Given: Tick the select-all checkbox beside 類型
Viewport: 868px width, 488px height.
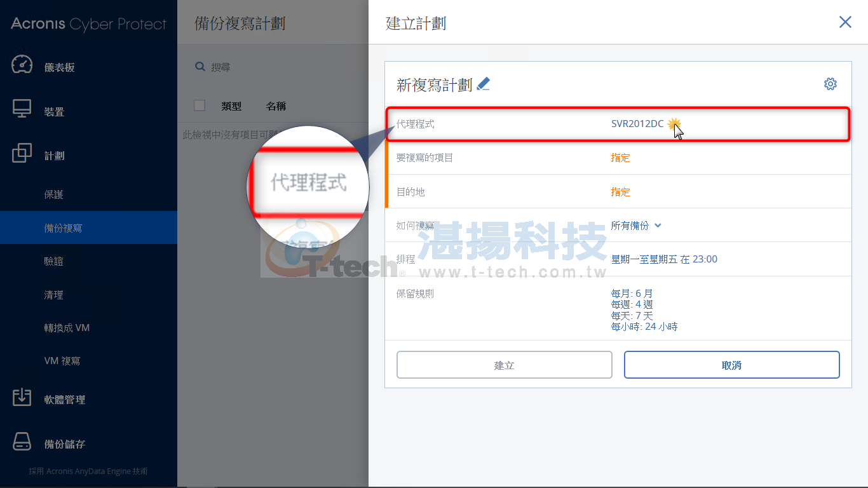Looking at the screenshot, I should pos(200,105).
